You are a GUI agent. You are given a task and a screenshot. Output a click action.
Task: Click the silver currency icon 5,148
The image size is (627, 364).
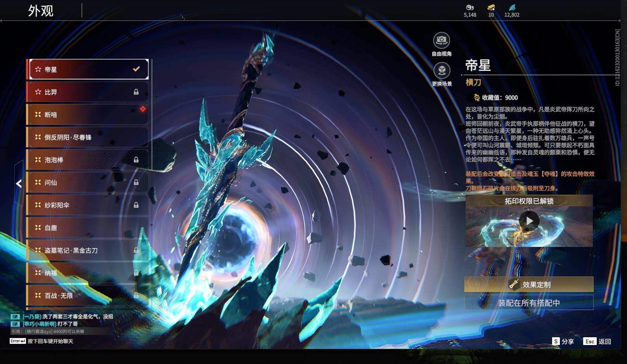(x=470, y=7)
